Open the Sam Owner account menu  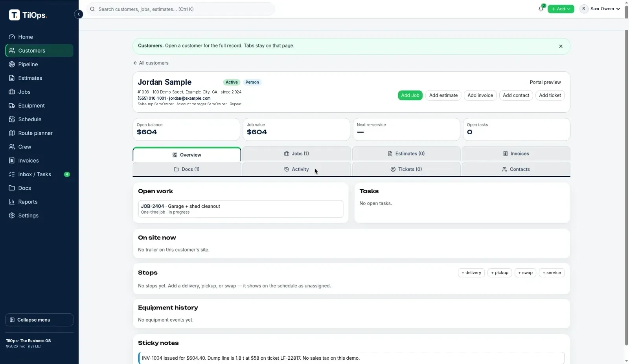[x=600, y=9]
